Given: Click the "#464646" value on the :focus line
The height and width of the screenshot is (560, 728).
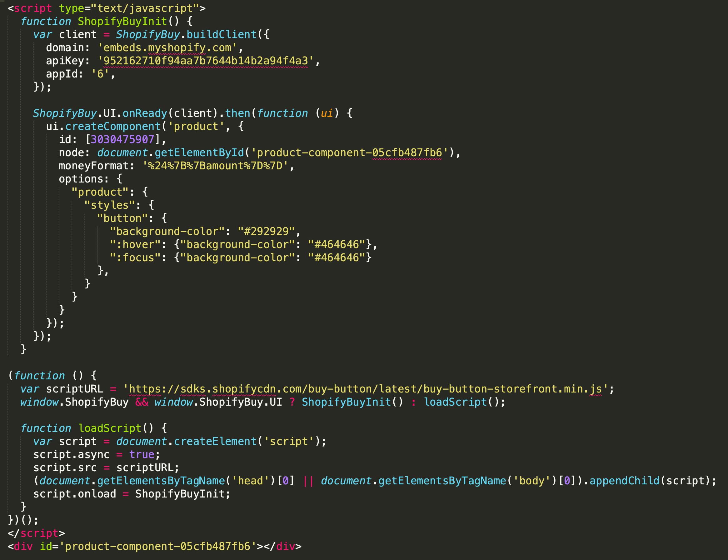Looking at the screenshot, I should coord(337,257).
